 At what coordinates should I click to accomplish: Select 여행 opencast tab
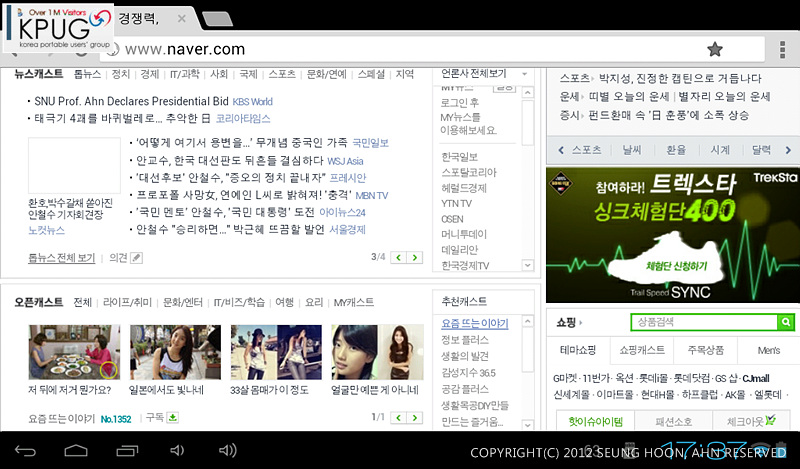(284, 302)
